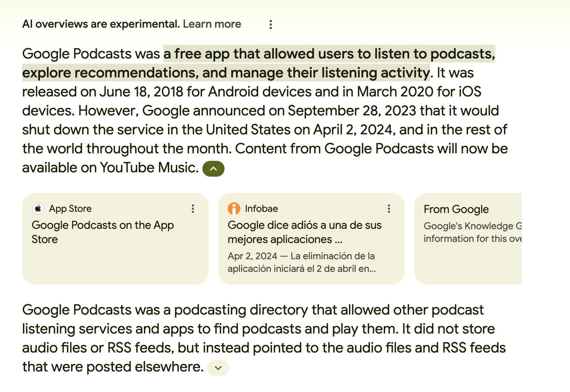The width and height of the screenshot is (570, 392).
Task: Open the AI overview three-dot options menu
Action: coord(270,24)
